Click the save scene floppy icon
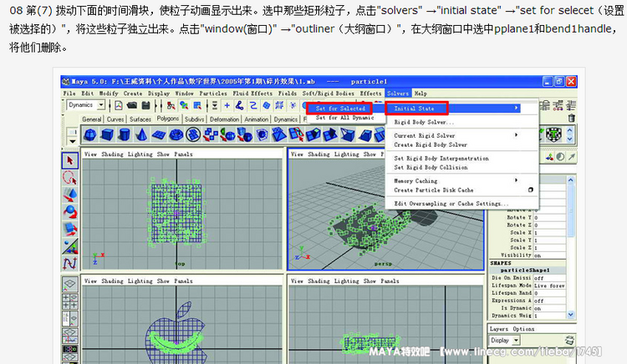Screen dimensions: 627x364 pyautogui.click(x=146, y=105)
